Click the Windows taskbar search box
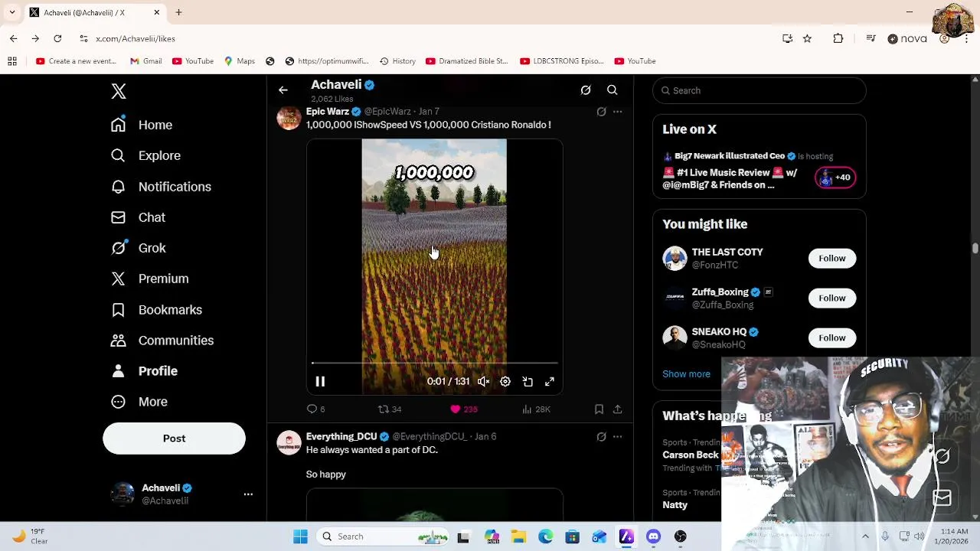 [x=384, y=536]
